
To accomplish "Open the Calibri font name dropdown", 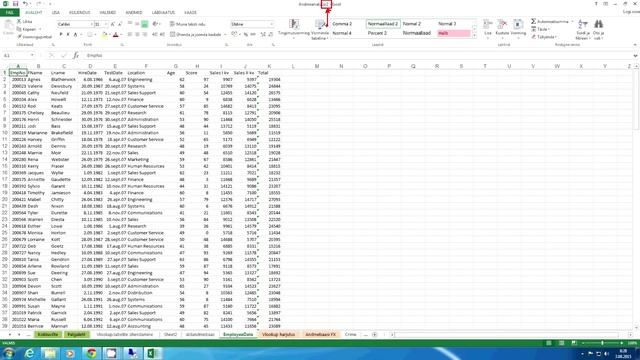I will coord(91,24).
